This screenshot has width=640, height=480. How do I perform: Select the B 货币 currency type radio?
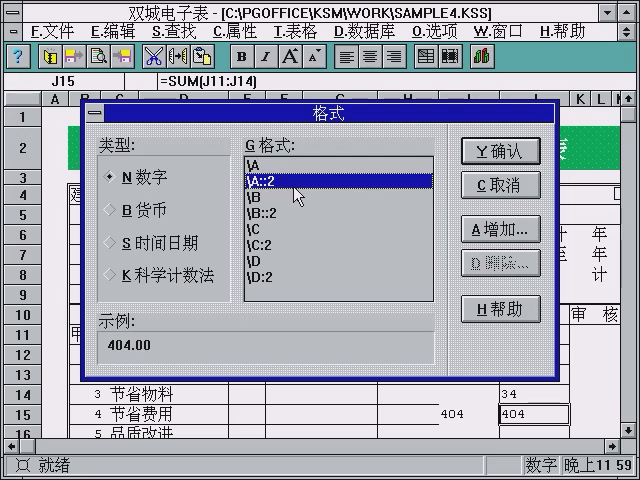pyautogui.click(x=136, y=210)
